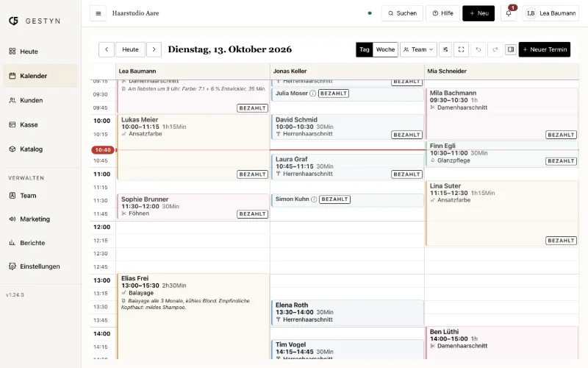This screenshot has width=588, height=368.
Task: Click Elias Frei appointment note text
Action: (185, 304)
